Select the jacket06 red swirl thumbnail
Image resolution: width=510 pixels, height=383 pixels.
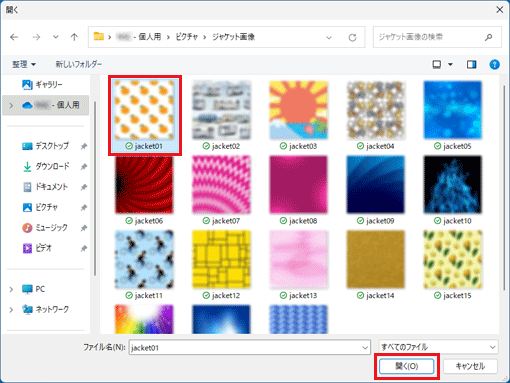pyautogui.click(x=144, y=185)
